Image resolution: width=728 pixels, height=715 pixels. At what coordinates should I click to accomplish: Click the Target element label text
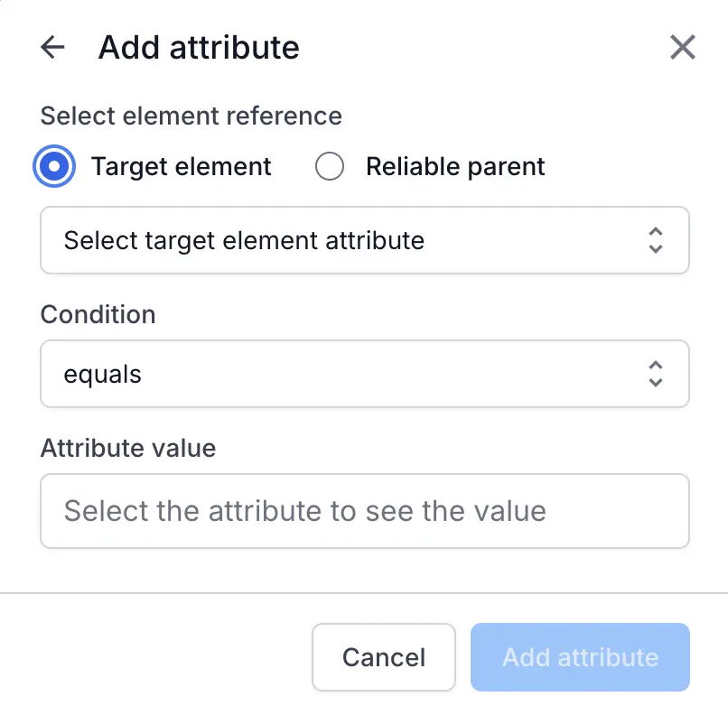(x=180, y=166)
